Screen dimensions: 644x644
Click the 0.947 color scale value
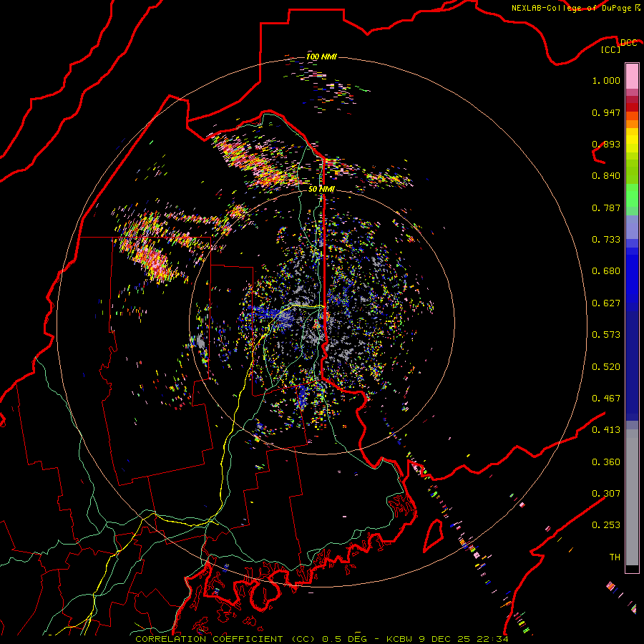(x=606, y=112)
